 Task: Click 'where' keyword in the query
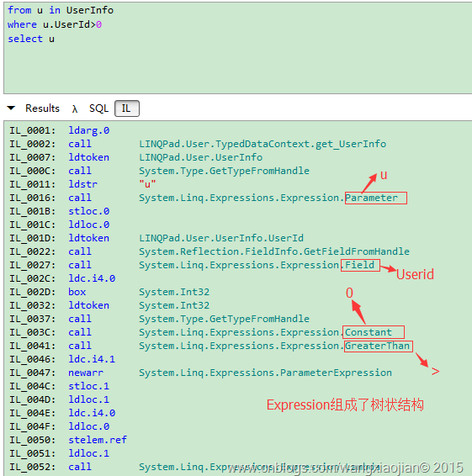point(22,24)
